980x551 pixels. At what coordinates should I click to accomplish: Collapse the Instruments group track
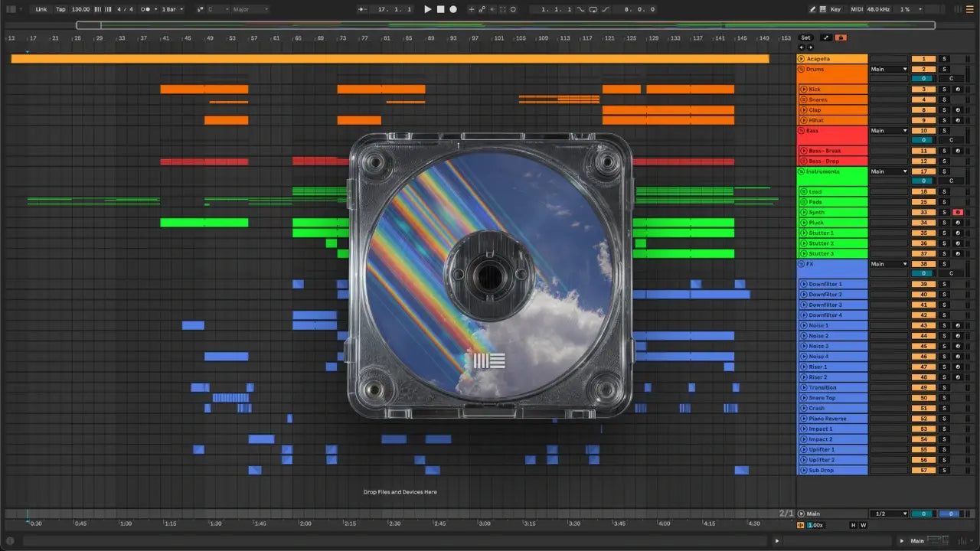pyautogui.click(x=802, y=171)
